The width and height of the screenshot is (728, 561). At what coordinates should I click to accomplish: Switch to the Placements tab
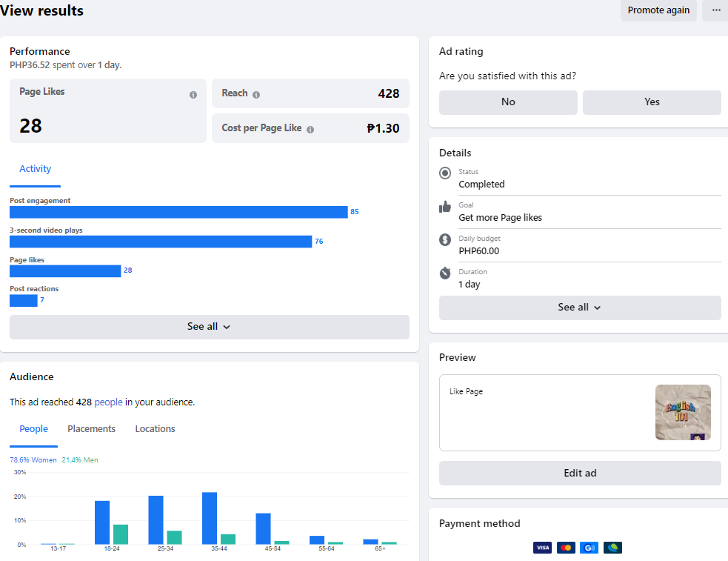click(92, 429)
